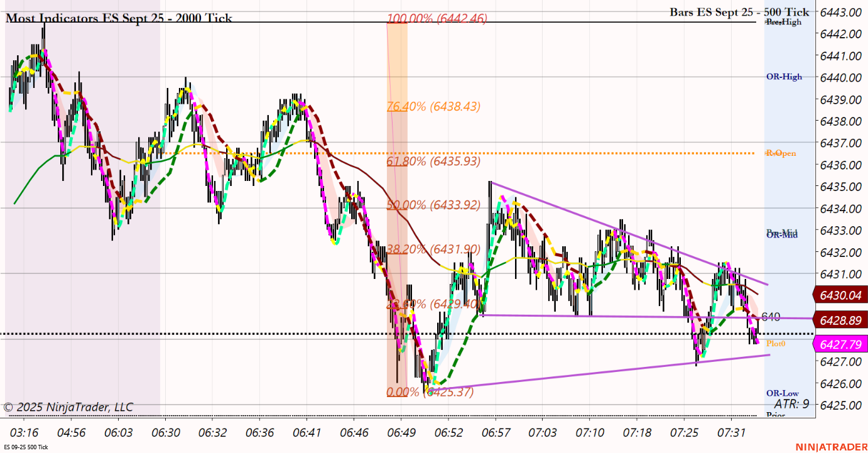Select the 100.00% (6442.46) Fibonacci label
The width and height of the screenshot is (868, 453).
coord(437,18)
